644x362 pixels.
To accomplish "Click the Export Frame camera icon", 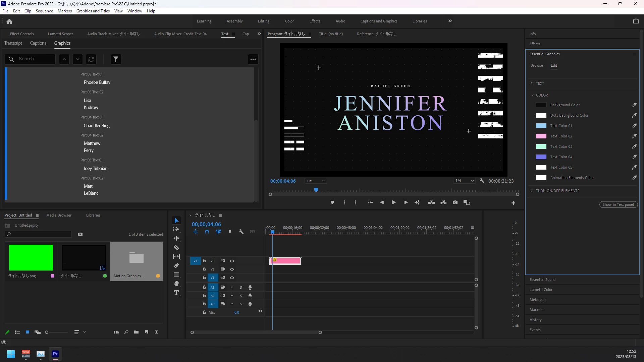I will tap(455, 202).
